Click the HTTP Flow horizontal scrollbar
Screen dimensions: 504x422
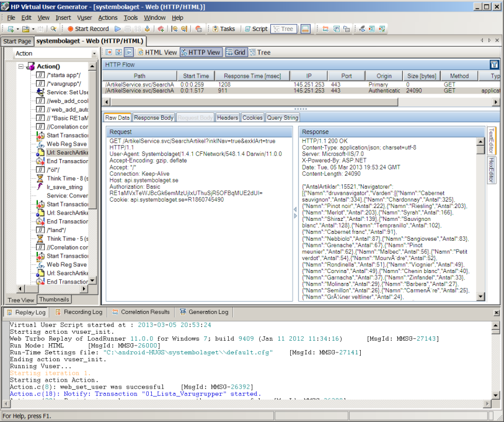[254, 102]
